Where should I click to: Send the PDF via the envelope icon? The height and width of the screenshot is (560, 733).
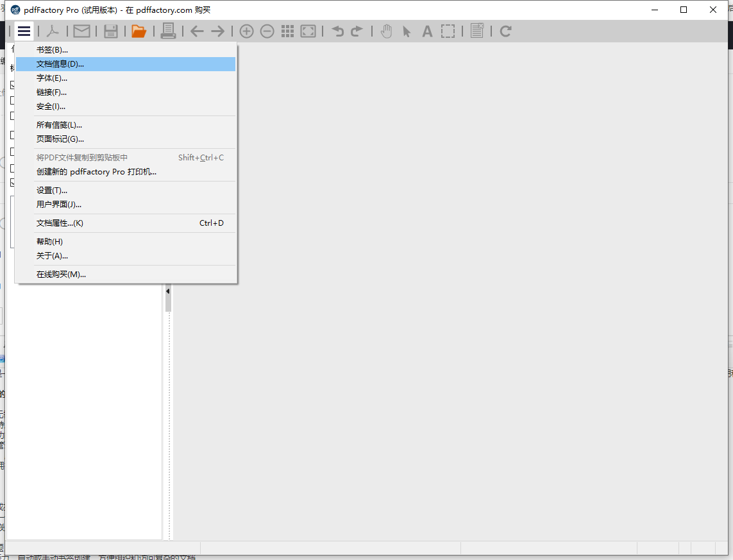click(x=81, y=31)
